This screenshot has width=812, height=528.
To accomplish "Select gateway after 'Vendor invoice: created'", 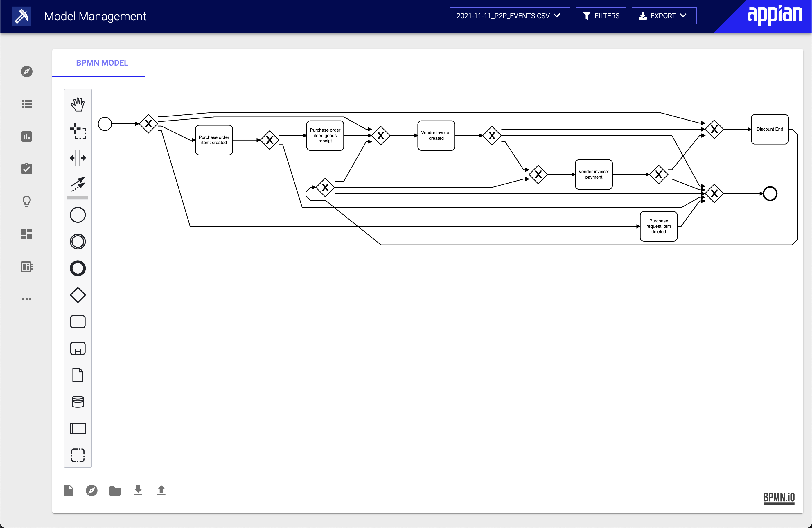I will (492, 135).
